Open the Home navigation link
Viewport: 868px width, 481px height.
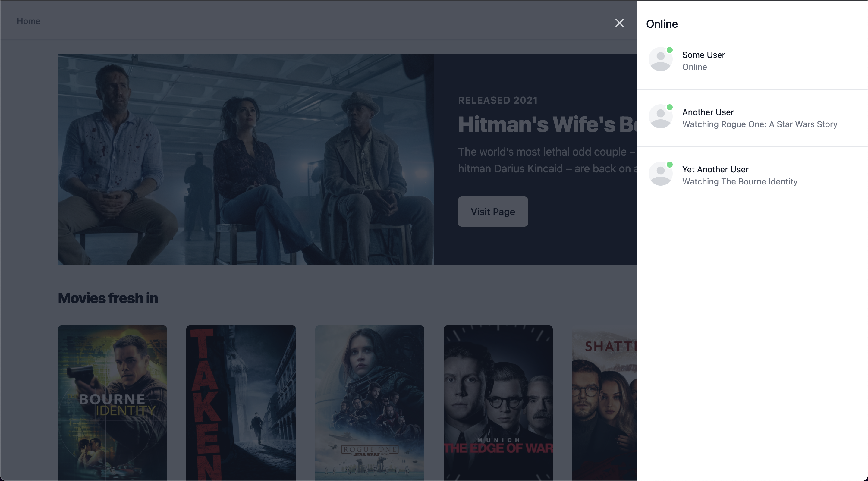29,21
